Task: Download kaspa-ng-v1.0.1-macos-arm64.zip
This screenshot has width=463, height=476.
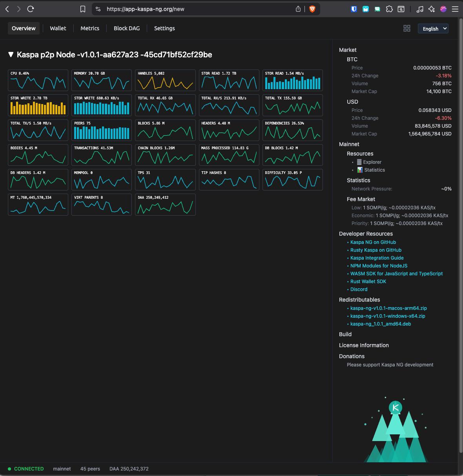Action: click(388, 308)
